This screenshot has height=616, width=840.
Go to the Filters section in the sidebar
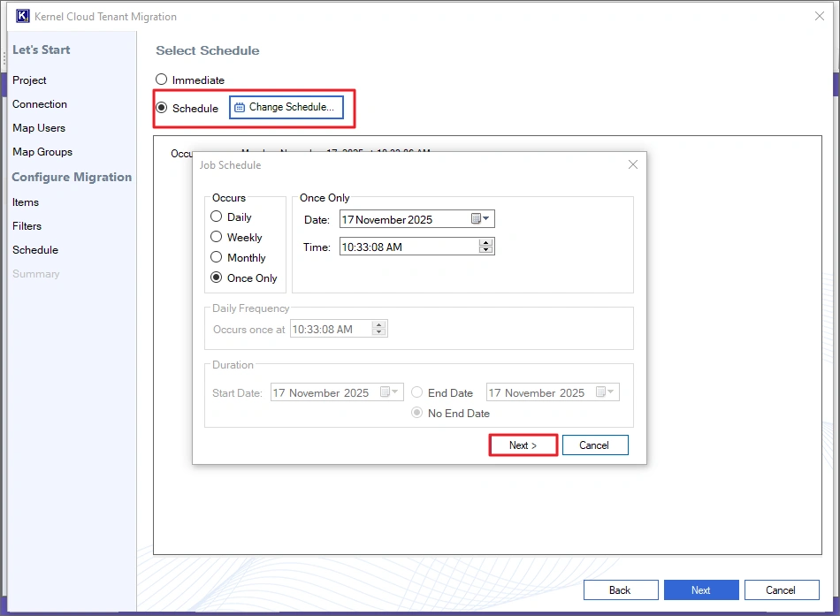point(27,225)
